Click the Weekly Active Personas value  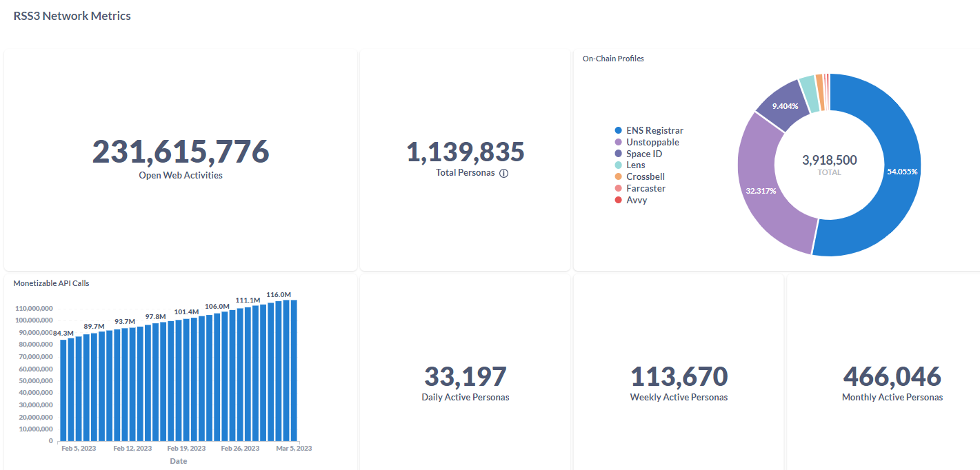pyautogui.click(x=679, y=376)
